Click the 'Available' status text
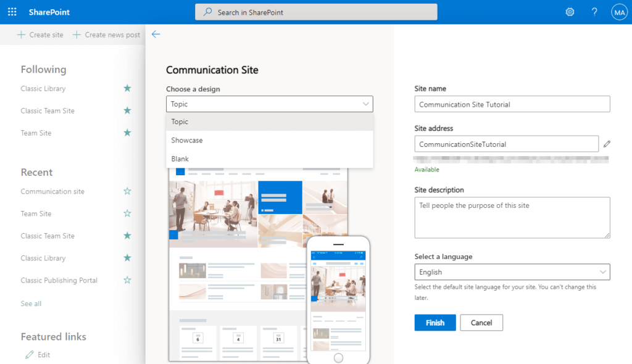The image size is (632, 364). [x=426, y=169]
